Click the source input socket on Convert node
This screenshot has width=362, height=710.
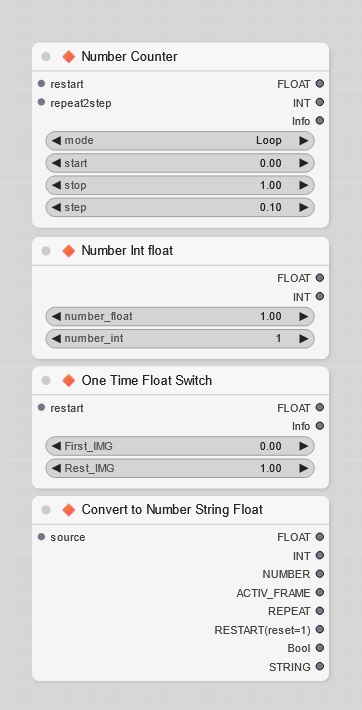[42, 537]
